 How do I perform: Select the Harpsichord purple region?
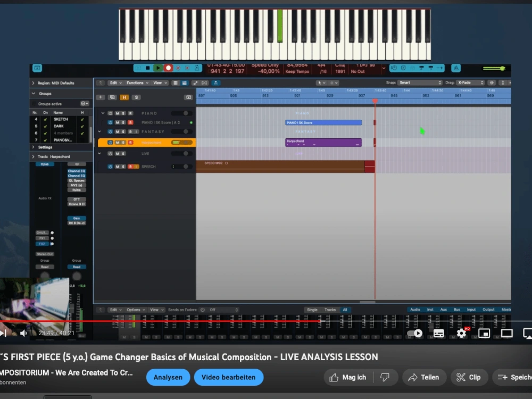[323, 143]
